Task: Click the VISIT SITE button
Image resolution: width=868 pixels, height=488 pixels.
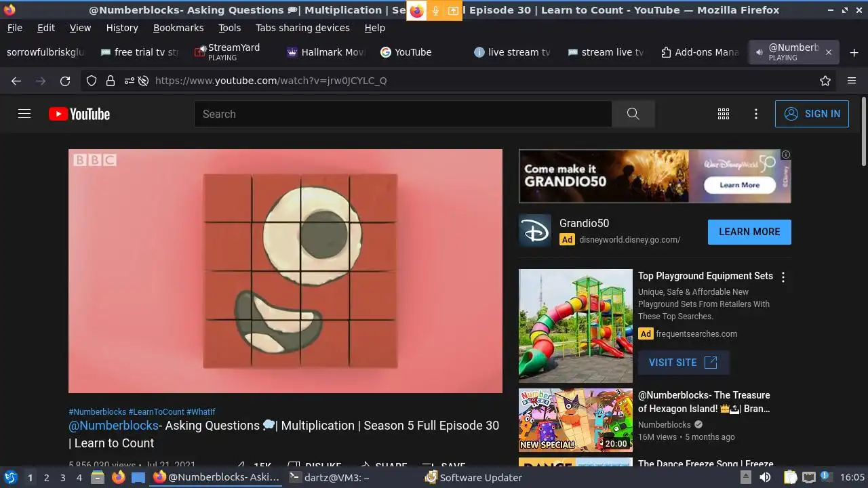Action: pyautogui.click(x=684, y=363)
